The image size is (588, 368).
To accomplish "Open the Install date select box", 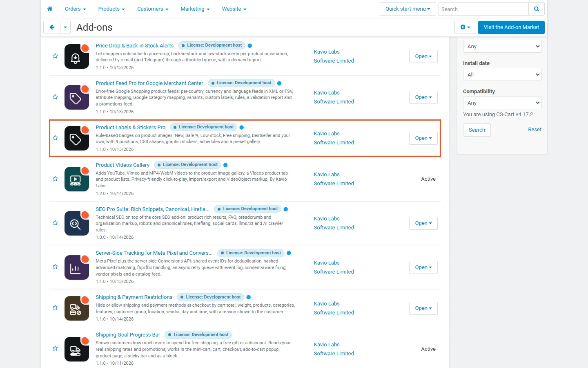I will click(x=502, y=74).
